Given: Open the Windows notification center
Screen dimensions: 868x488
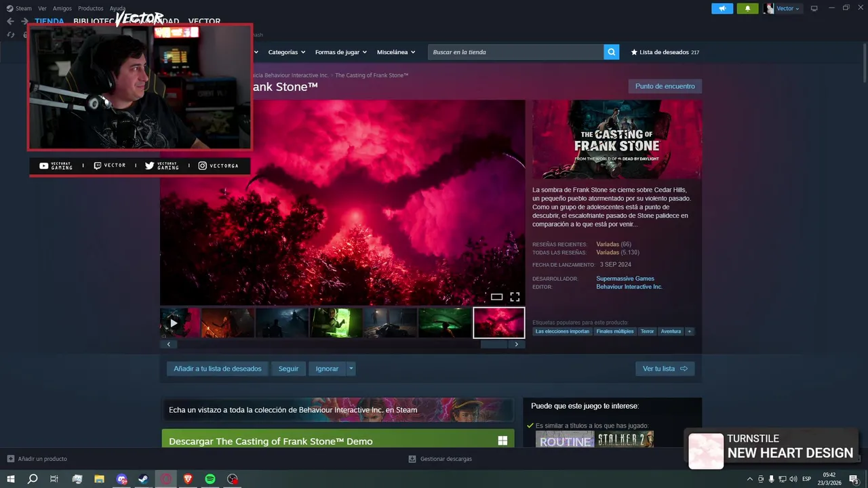Looking at the screenshot, I should coord(854,479).
